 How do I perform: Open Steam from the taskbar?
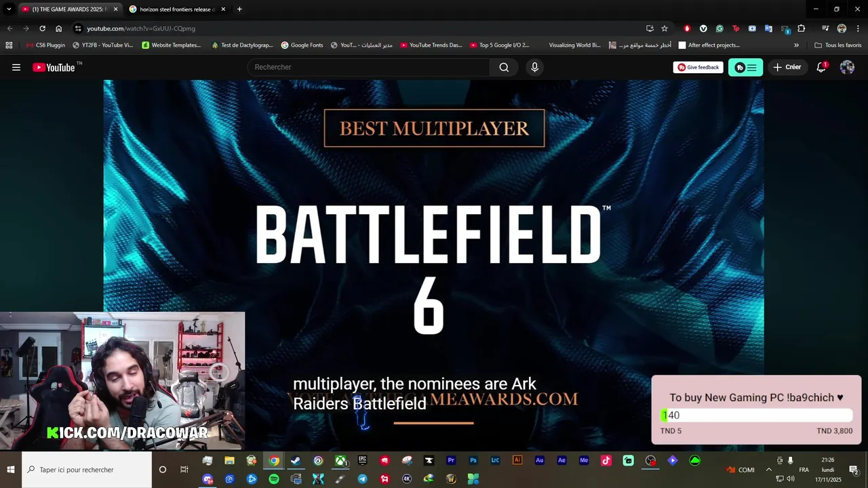(296, 460)
